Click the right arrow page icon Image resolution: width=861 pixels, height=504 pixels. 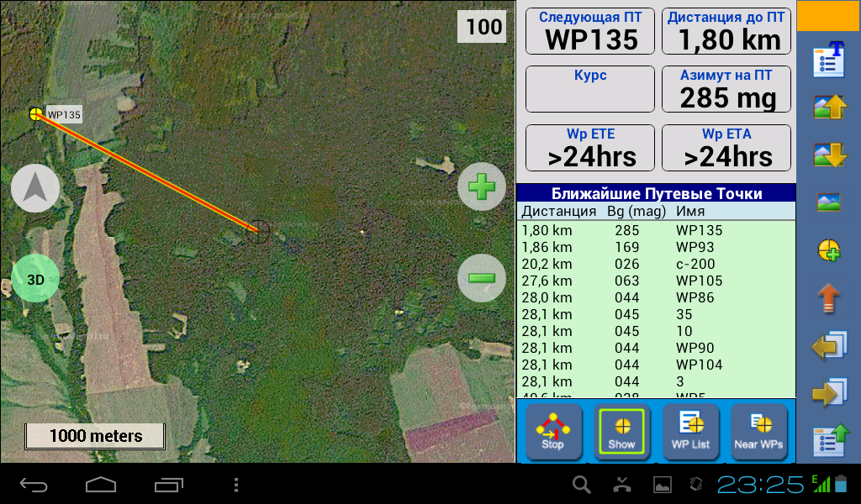click(828, 393)
